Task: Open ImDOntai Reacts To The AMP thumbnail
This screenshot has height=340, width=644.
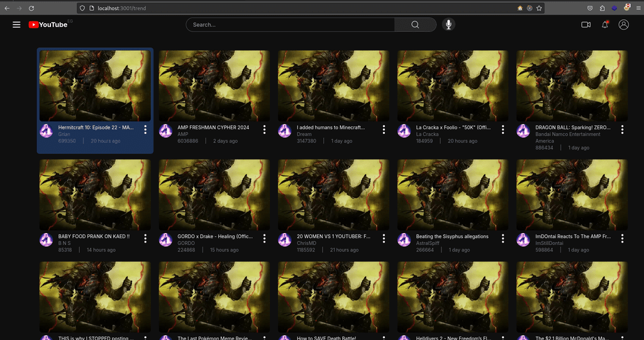Action: (x=572, y=195)
